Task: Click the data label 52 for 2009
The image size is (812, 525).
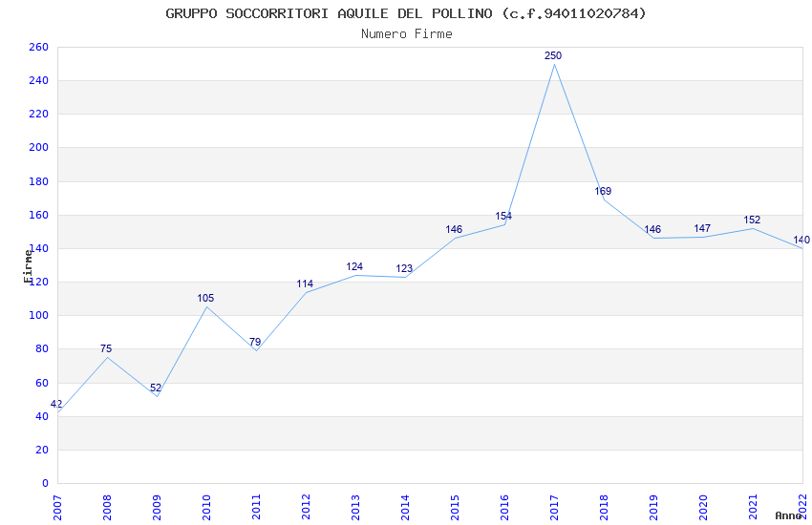Action: (x=156, y=388)
